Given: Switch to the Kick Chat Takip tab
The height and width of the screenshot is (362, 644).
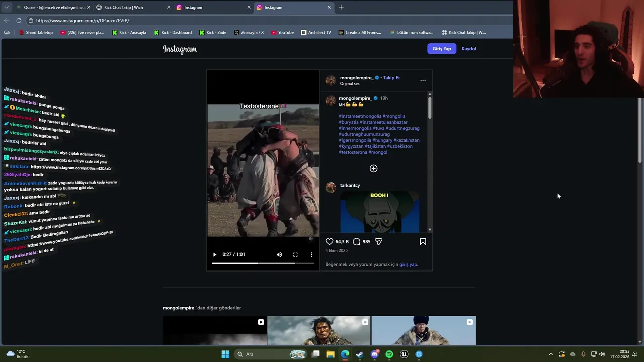Looking at the screenshot, I should [132, 7].
